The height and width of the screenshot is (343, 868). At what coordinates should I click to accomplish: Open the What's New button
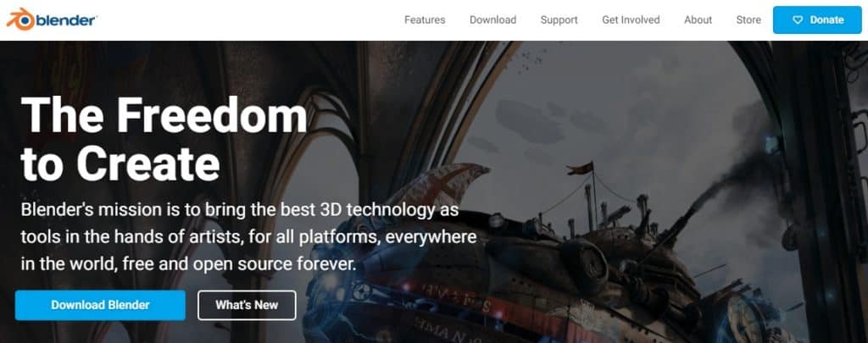tap(247, 305)
